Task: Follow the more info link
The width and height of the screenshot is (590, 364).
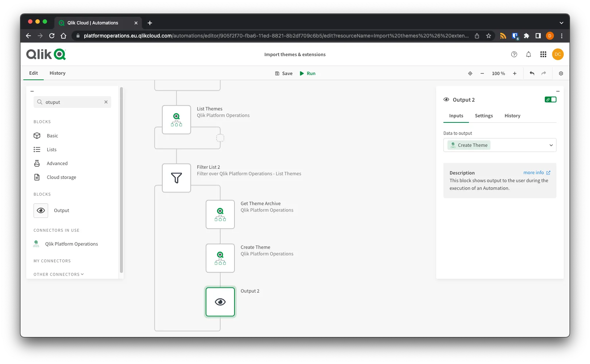Action: [536, 173]
